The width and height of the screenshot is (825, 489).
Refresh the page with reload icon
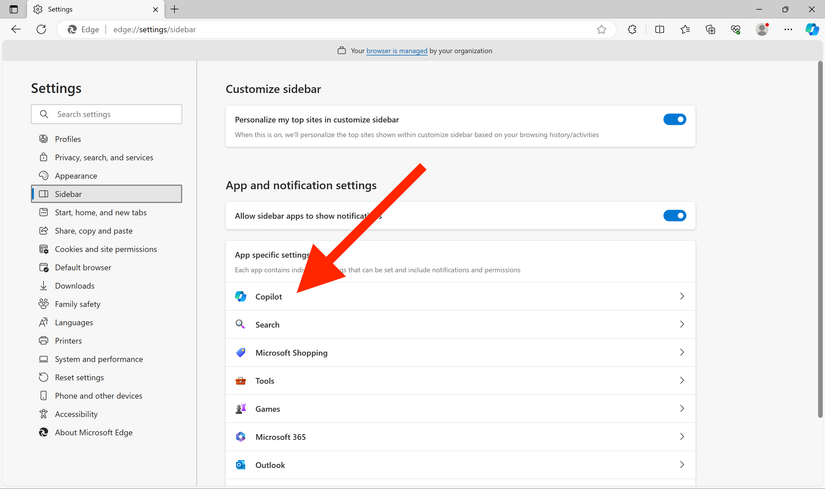pos(41,30)
